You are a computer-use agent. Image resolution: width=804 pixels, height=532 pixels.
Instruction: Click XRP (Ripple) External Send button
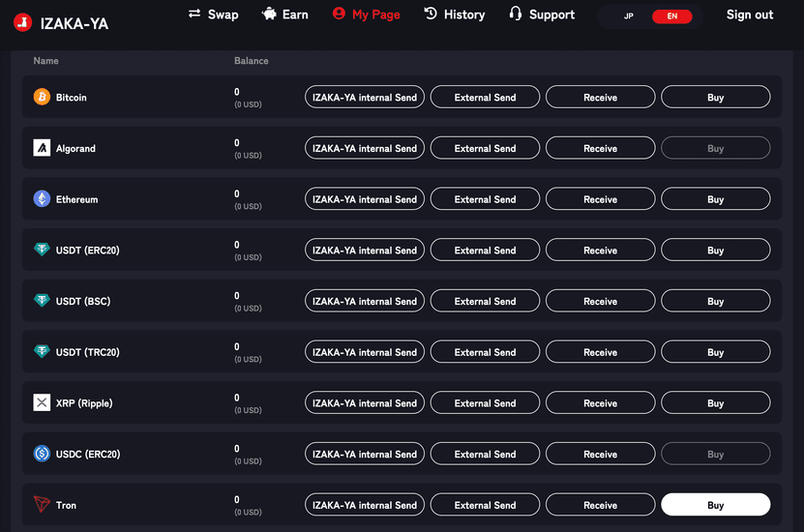pos(485,402)
